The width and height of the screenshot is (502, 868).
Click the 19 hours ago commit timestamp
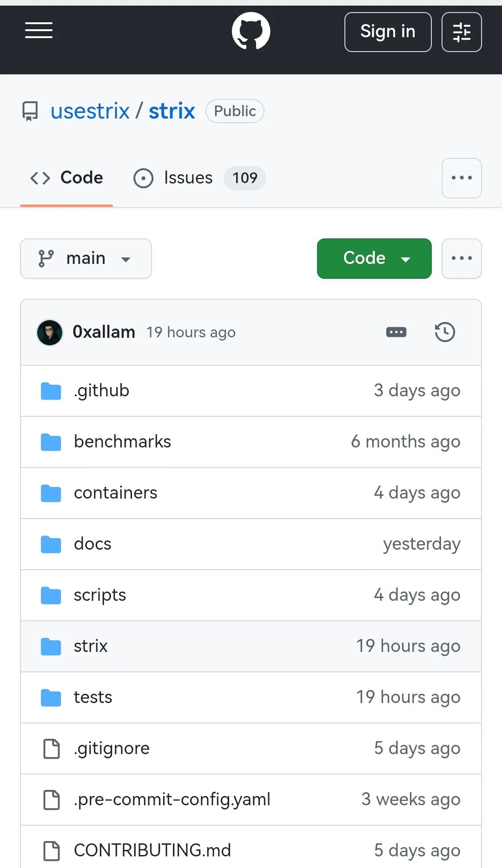pyautogui.click(x=191, y=333)
